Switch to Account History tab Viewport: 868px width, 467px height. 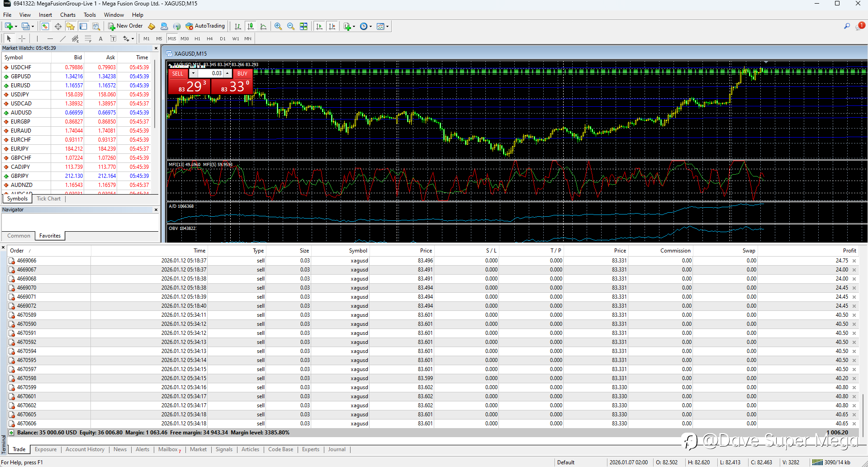(85, 449)
